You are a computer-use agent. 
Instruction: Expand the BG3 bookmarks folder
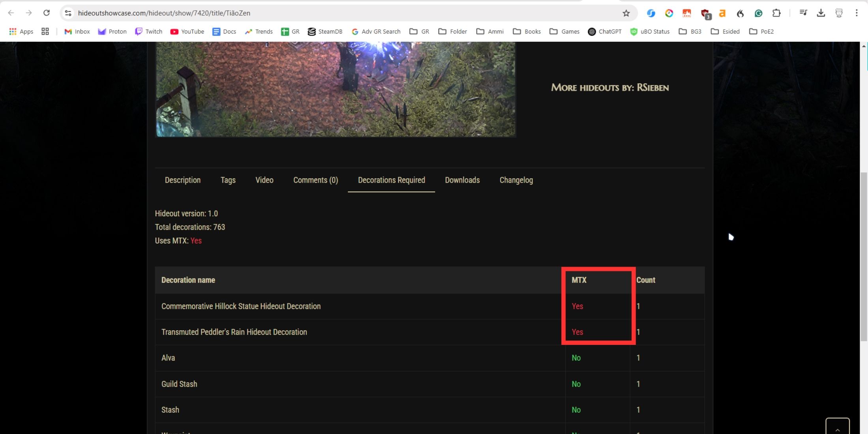(690, 32)
